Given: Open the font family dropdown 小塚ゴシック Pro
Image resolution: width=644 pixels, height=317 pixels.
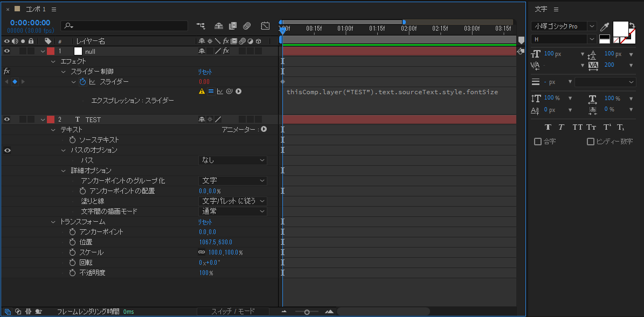Looking at the screenshot, I should coord(564,26).
